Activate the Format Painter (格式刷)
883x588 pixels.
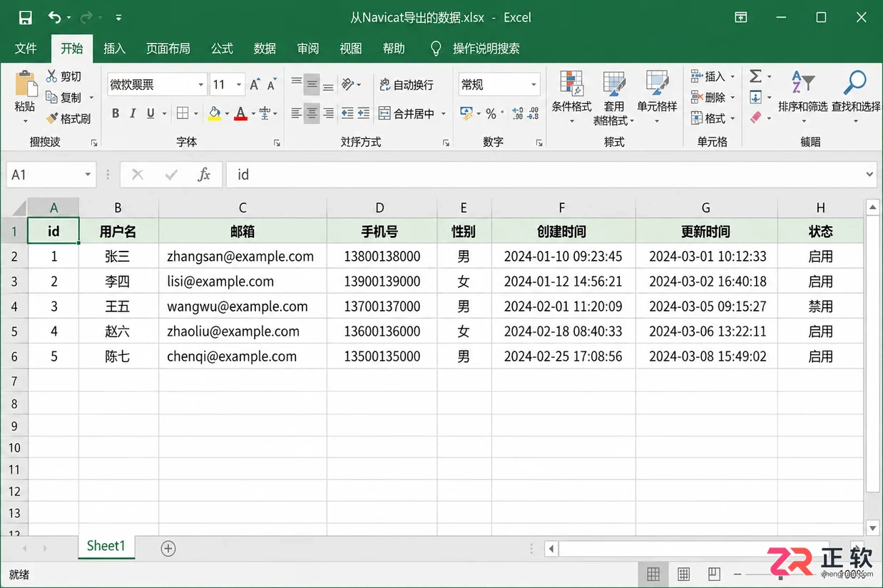(52, 118)
